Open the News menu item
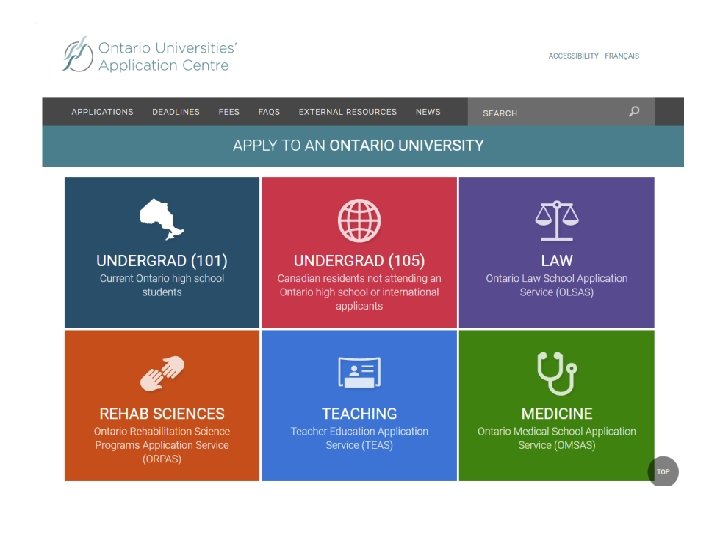Image resolution: width=720 pixels, height=540 pixels. click(x=428, y=112)
